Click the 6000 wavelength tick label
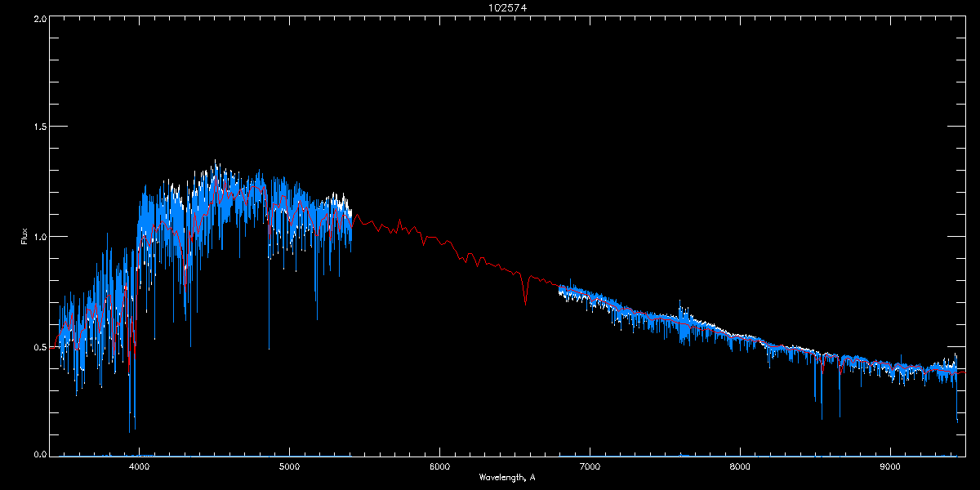The image size is (980, 490). [x=439, y=467]
